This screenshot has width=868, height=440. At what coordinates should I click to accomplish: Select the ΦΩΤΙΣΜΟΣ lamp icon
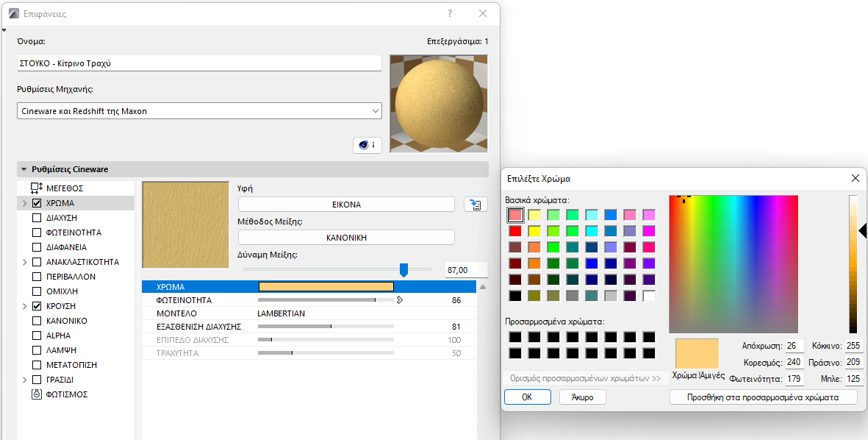pyautogui.click(x=36, y=394)
